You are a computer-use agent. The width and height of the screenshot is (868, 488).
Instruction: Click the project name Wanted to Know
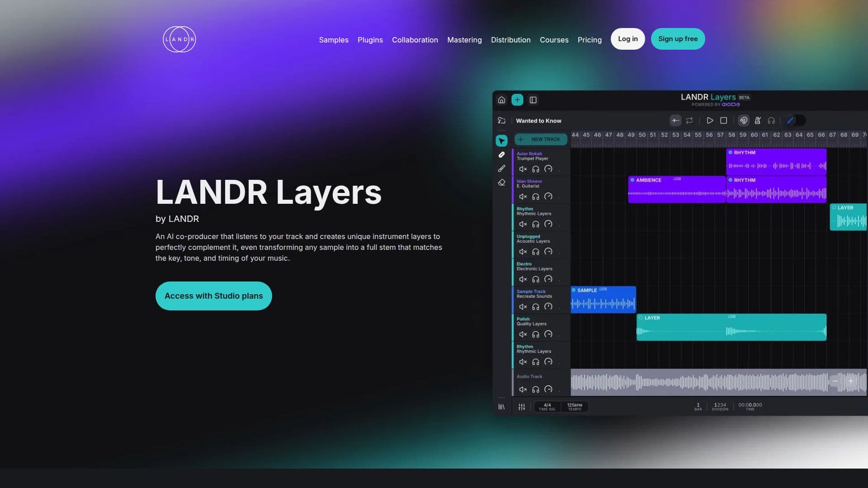coord(539,121)
